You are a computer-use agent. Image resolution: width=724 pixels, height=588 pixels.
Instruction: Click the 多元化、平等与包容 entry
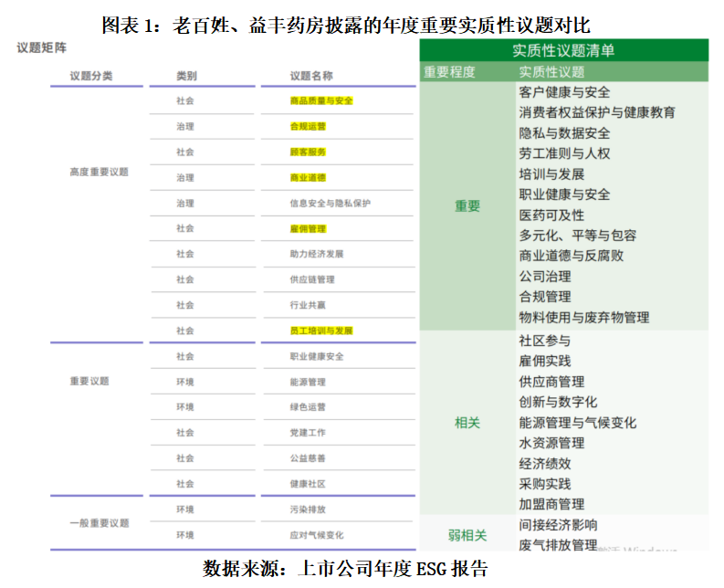coord(578,236)
